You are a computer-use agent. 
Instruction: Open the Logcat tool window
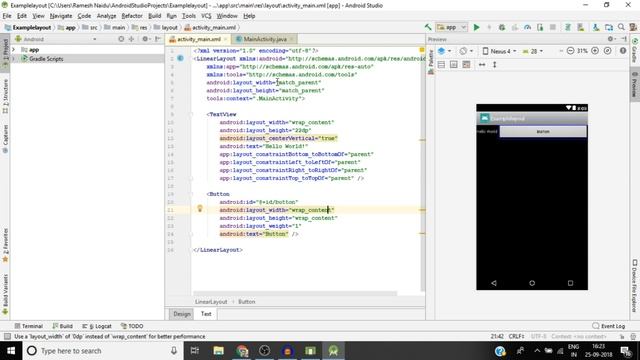pyautogui.click(x=97, y=326)
